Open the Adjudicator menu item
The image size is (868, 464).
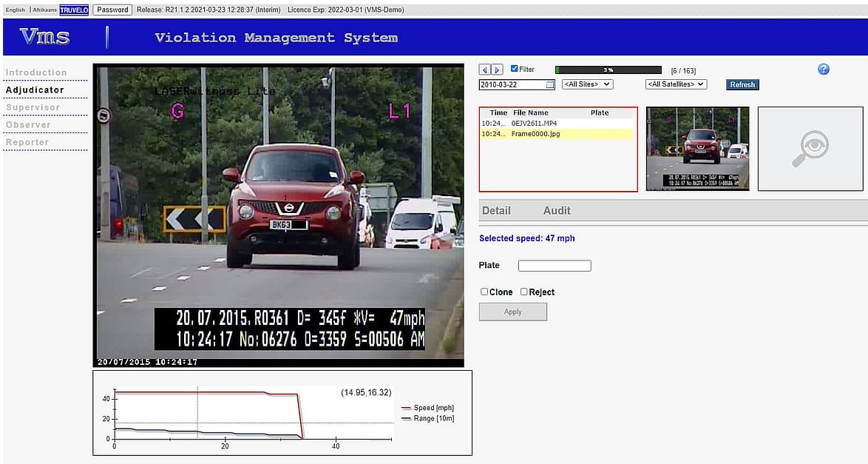[35, 90]
